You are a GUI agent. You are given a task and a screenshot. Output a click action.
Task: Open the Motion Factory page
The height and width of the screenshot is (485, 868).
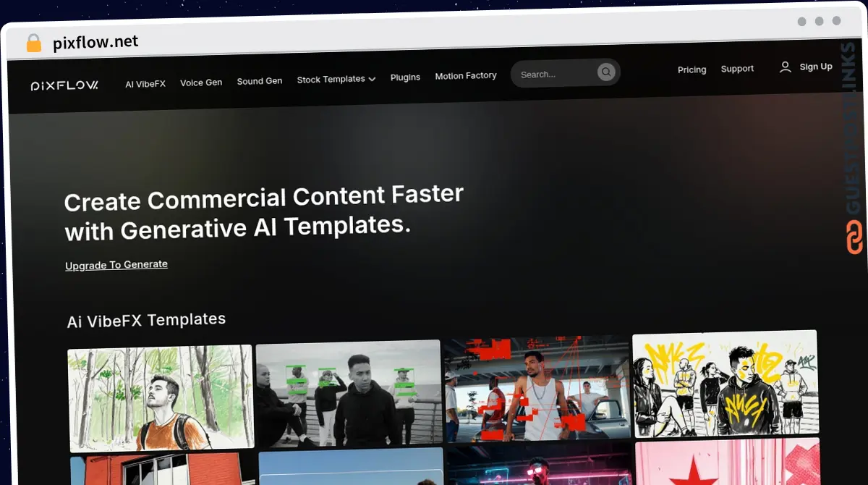point(466,75)
